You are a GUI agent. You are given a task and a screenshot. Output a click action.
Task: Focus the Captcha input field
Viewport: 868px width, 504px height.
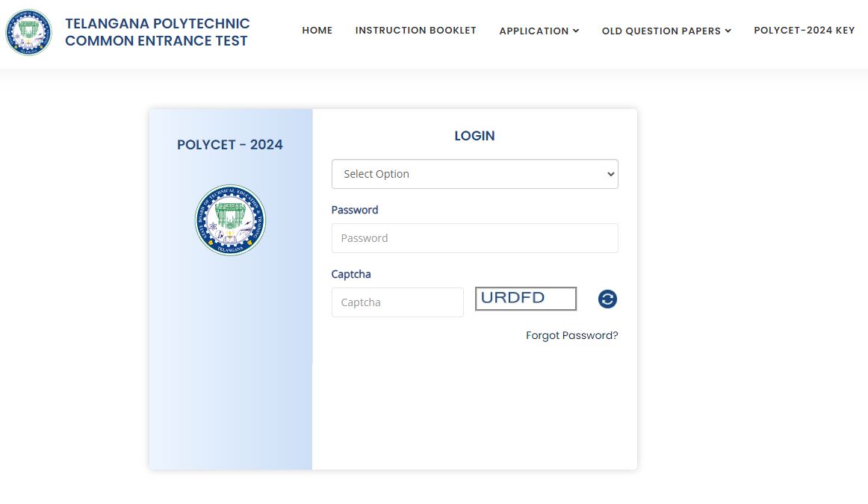(x=397, y=302)
